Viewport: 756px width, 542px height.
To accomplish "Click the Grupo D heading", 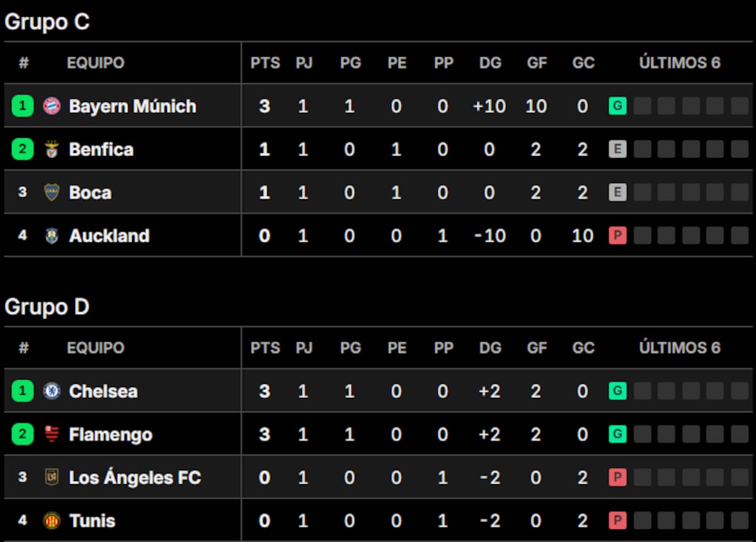I will (47, 307).
